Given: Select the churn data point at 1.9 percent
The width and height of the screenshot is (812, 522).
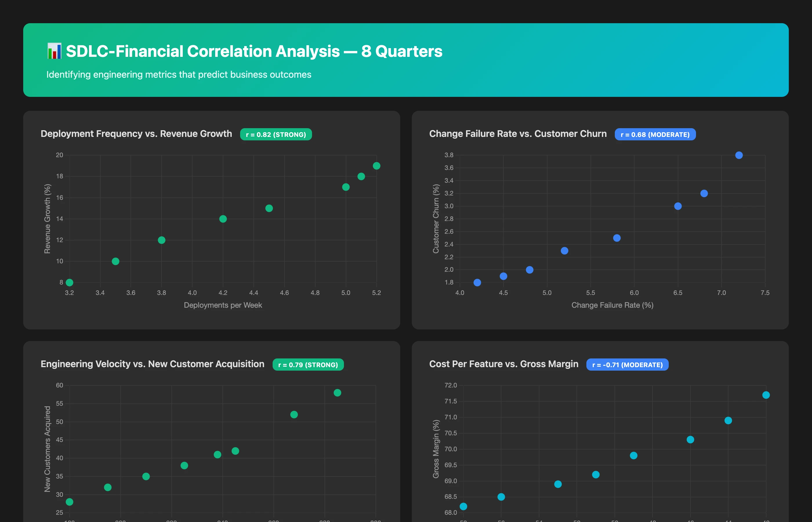Looking at the screenshot, I should [504, 276].
